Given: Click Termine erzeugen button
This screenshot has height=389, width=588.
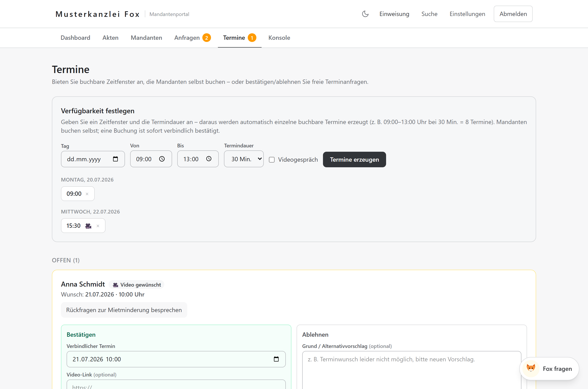Looking at the screenshot, I should 354,159.
